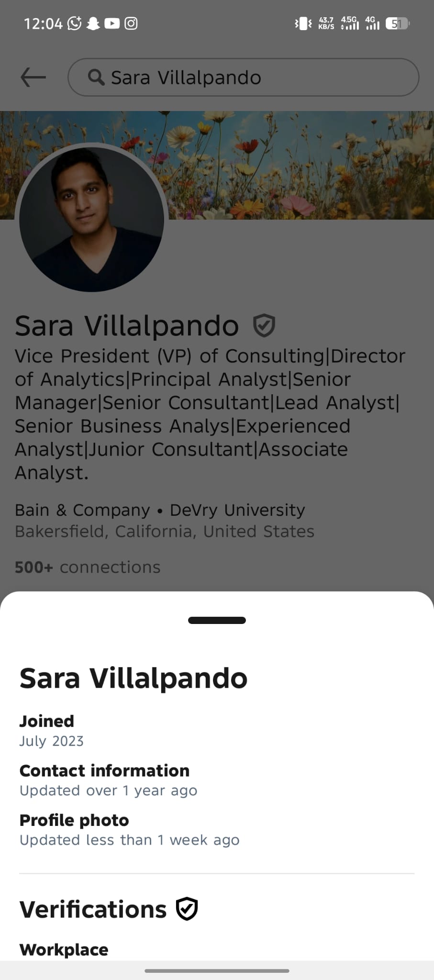Tap verification shield beside profile name
Image resolution: width=434 pixels, height=980 pixels.
pyautogui.click(x=264, y=325)
